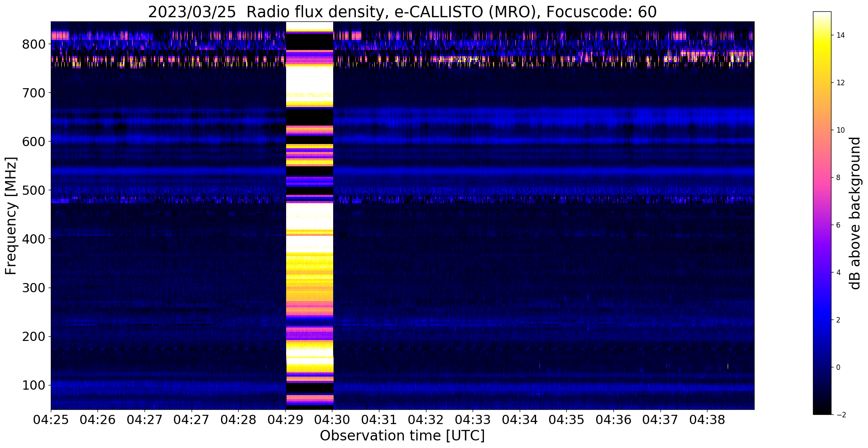Click the colorbar tick label 8

tap(839, 178)
